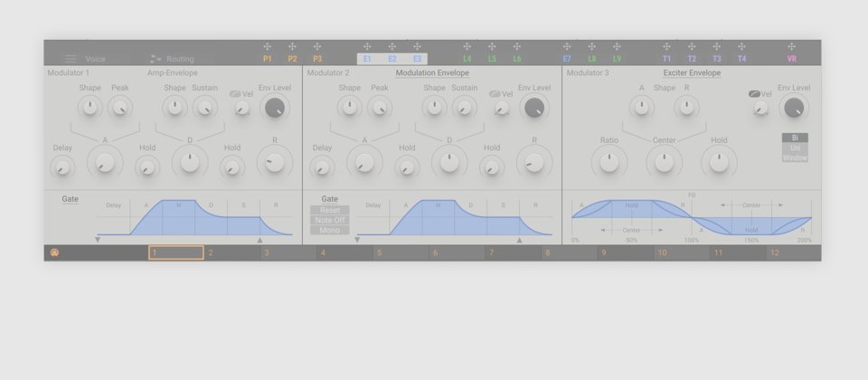Click Modulator 1 Env Level knob

click(274, 108)
